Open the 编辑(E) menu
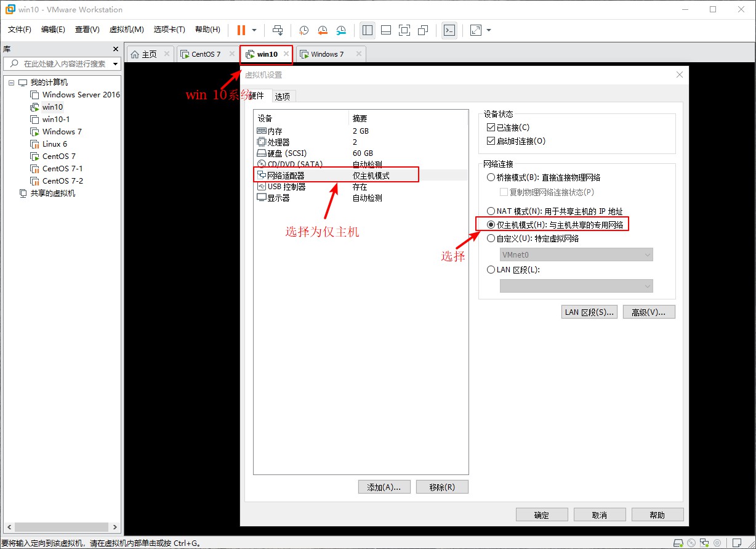The image size is (756, 549). (53, 30)
